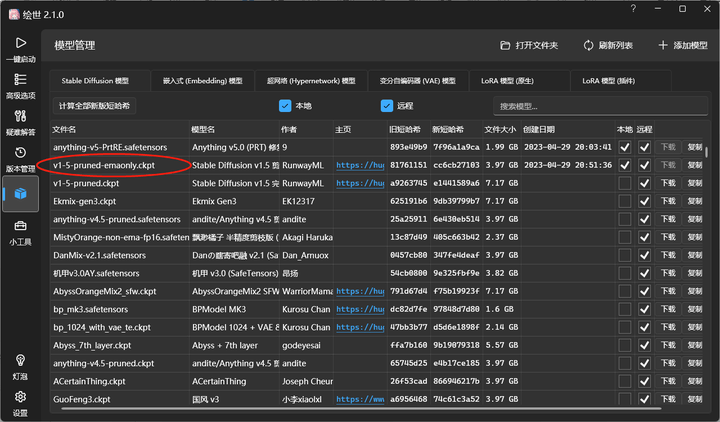The height and width of the screenshot is (422, 720).
Task: Toggle 远程 checkbox for v1-5-pruned.ckpt
Action: (644, 183)
